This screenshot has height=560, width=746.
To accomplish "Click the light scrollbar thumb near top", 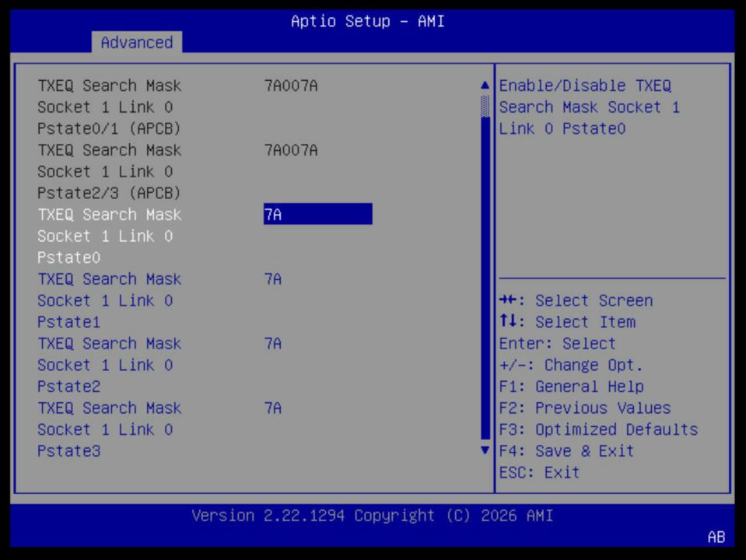I will point(485,106).
